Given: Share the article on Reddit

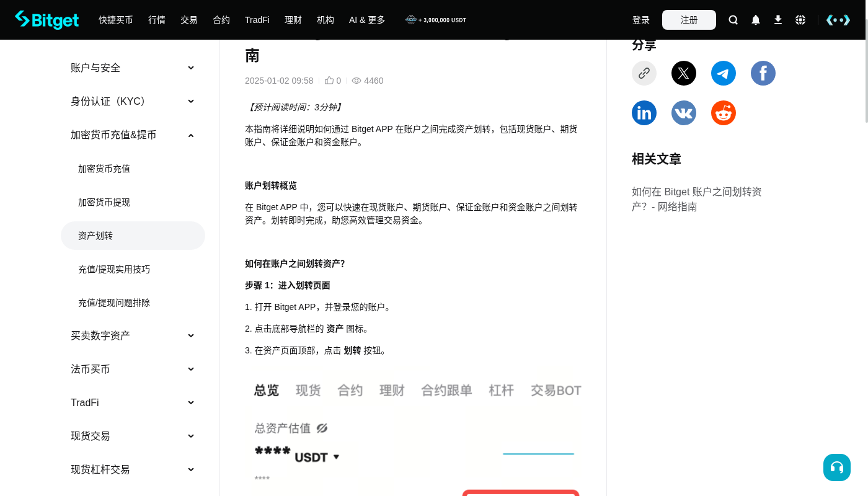Looking at the screenshot, I should [724, 113].
